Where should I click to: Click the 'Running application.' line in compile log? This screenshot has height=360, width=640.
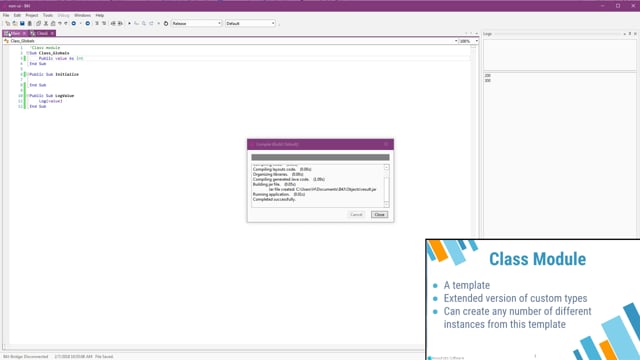click(279, 194)
